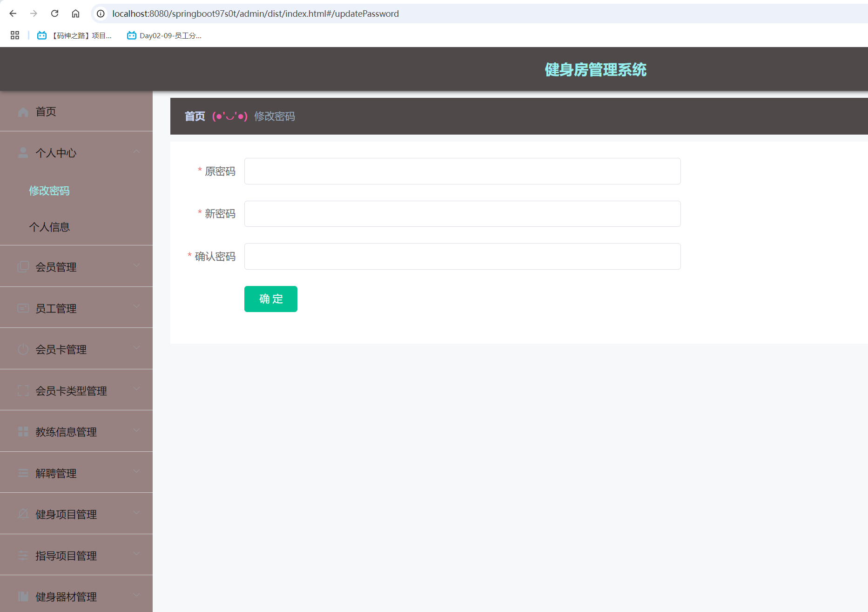Focus the 确认密码 input field
Viewport: 868px width, 612px height.
pyautogui.click(x=462, y=257)
